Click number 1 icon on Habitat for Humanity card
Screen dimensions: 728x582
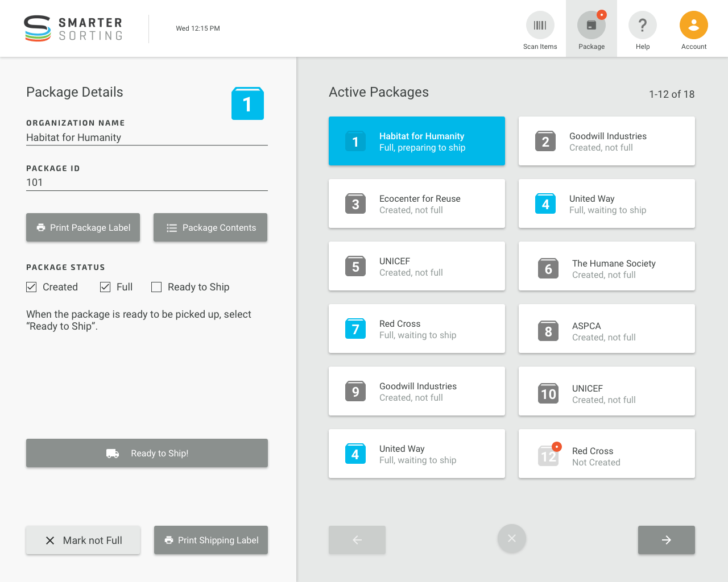pos(355,141)
